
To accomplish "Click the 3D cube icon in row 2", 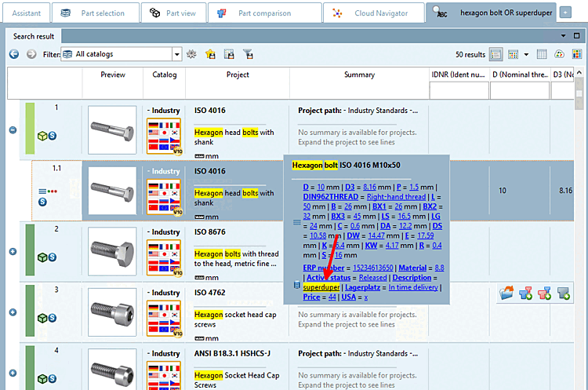I will pos(42,257).
